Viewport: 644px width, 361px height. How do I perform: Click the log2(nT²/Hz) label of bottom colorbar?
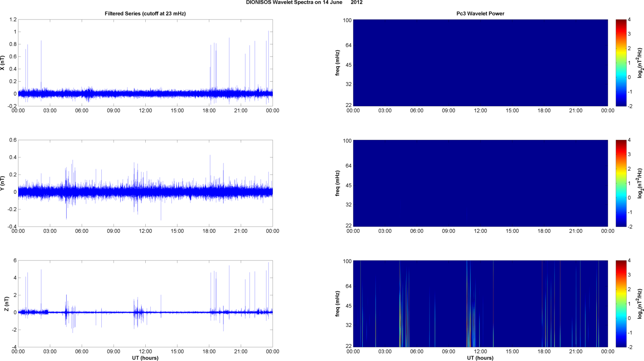pos(640,304)
